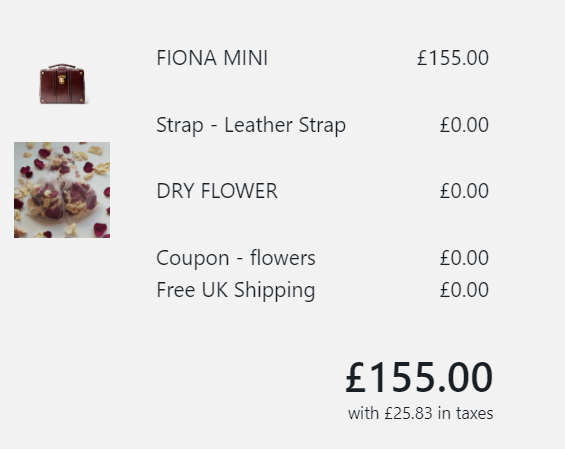Viewport: 565px width, 449px height.
Task: Click the Coupon - flowers line
Action: coord(236,258)
